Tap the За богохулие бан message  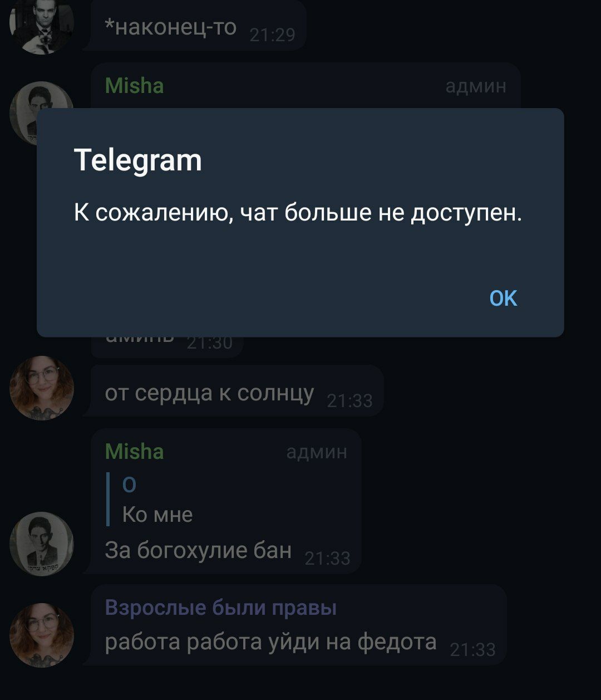pos(198,550)
